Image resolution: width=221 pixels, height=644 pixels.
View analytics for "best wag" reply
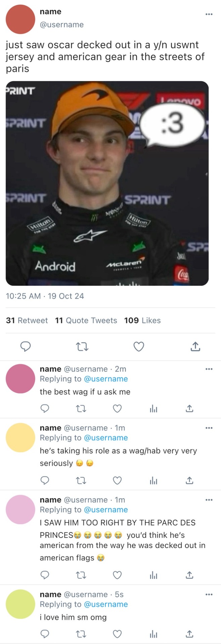click(x=153, y=409)
